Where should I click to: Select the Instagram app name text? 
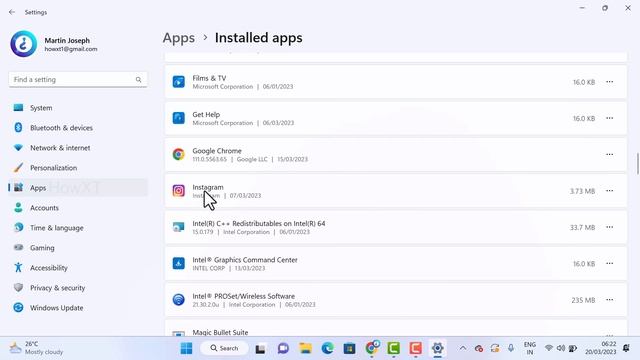208,187
